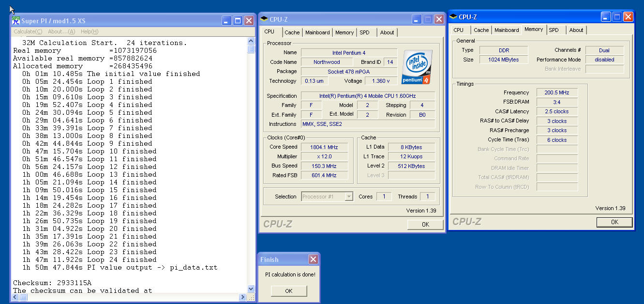Click the processor Name field Intel Pentium 4

(349, 53)
